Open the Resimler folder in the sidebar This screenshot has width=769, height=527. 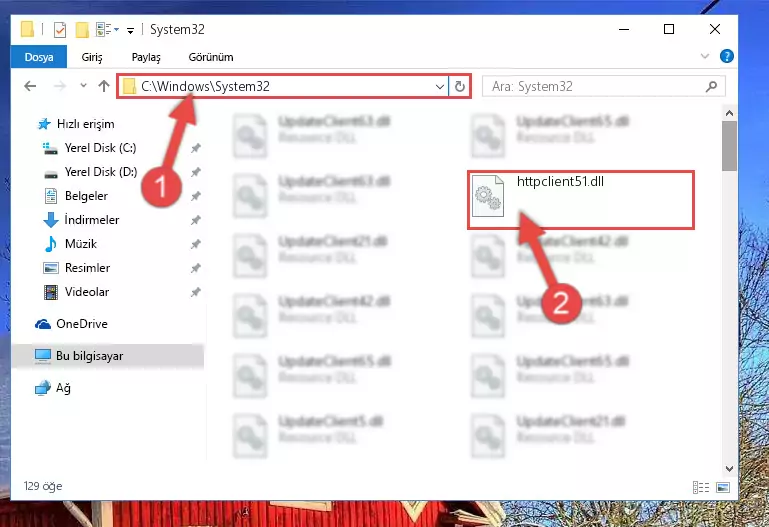pos(87,268)
